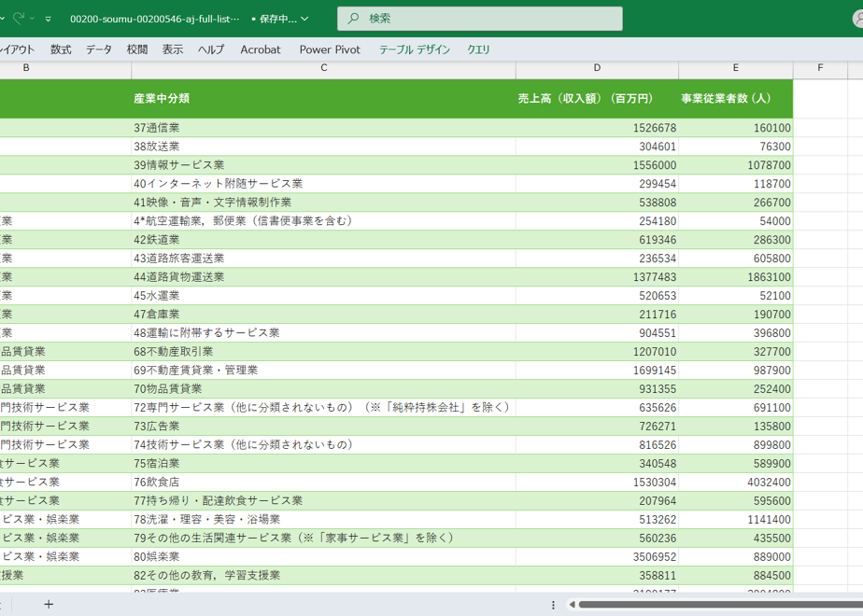
Task: Open the Acrobat ribbon tab
Action: click(x=261, y=49)
